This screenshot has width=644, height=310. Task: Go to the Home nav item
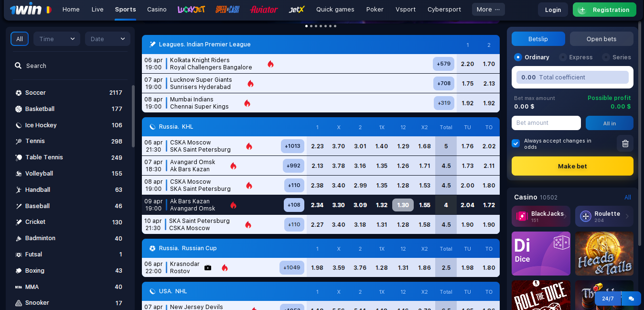point(71,9)
